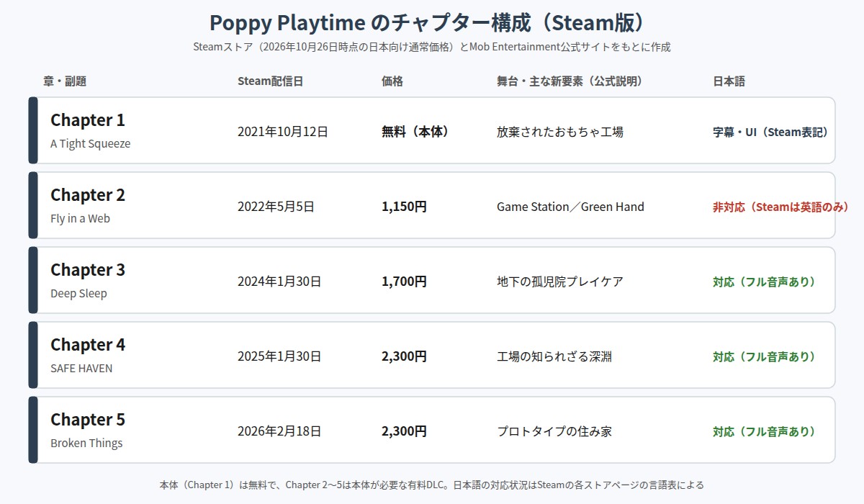Click the description '放棄されたおもちゃ工場'
Viewport: 864px width, 504px height.
[560, 132]
